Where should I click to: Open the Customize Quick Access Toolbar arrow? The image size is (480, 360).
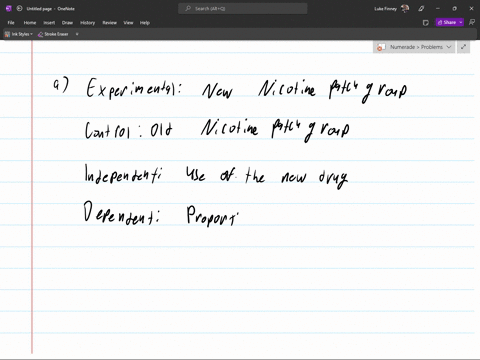77,34
